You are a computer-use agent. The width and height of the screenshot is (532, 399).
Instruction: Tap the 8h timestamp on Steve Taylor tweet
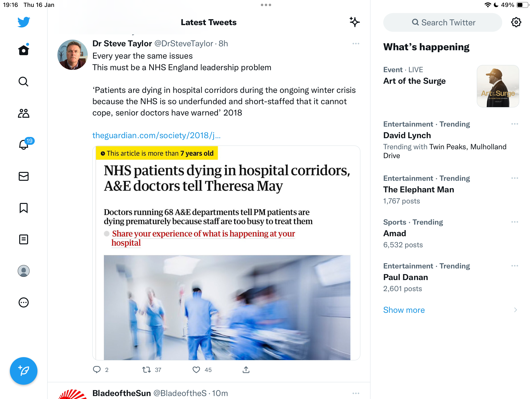pos(223,44)
